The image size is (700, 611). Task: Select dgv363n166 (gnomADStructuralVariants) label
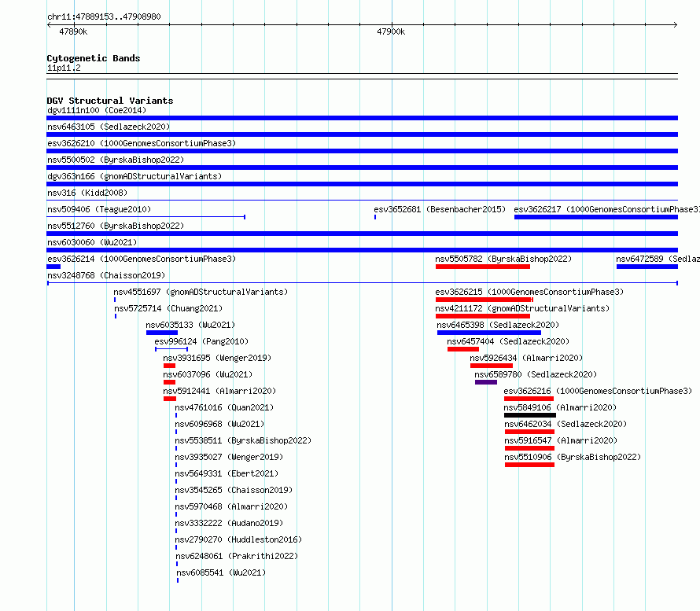point(134,176)
